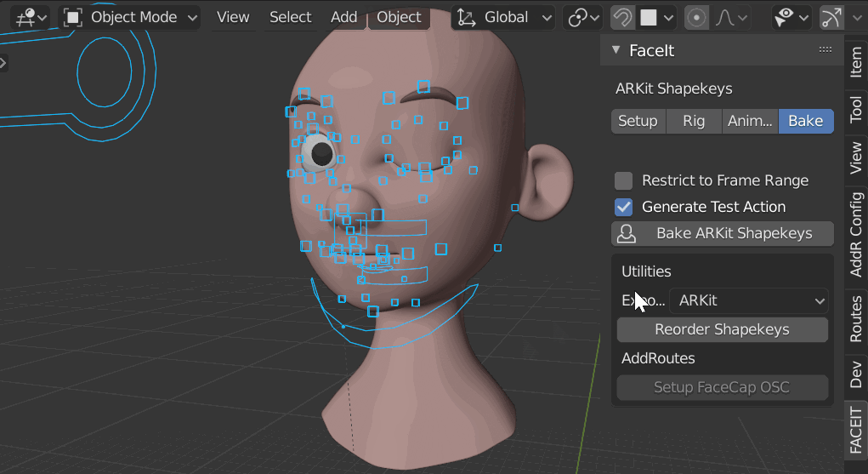The height and width of the screenshot is (474, 868).
Task: Select the Bake tab
Action: (806, 121)
